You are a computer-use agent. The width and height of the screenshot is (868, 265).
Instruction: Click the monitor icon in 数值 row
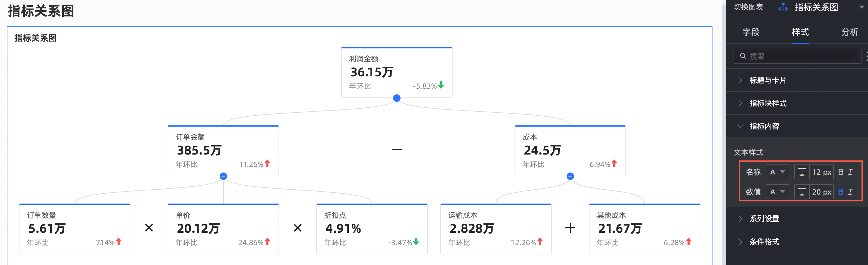pyautogui.click(x=802, y=192)
